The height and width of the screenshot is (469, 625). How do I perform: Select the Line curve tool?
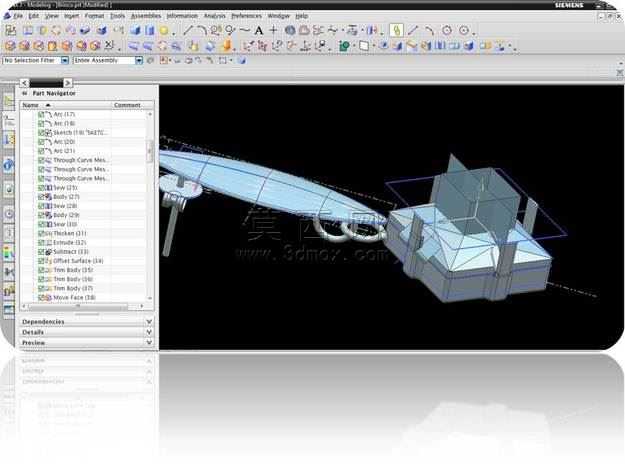[x=188, y=30]
